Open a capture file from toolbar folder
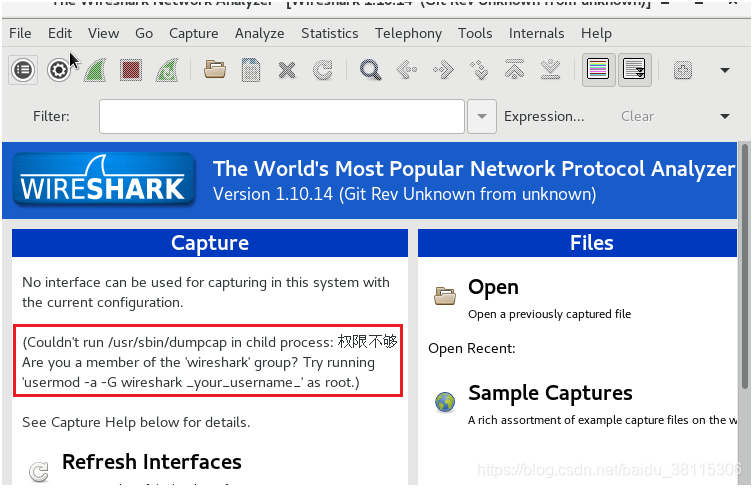752x488 pixels. [x=215, y=70]
